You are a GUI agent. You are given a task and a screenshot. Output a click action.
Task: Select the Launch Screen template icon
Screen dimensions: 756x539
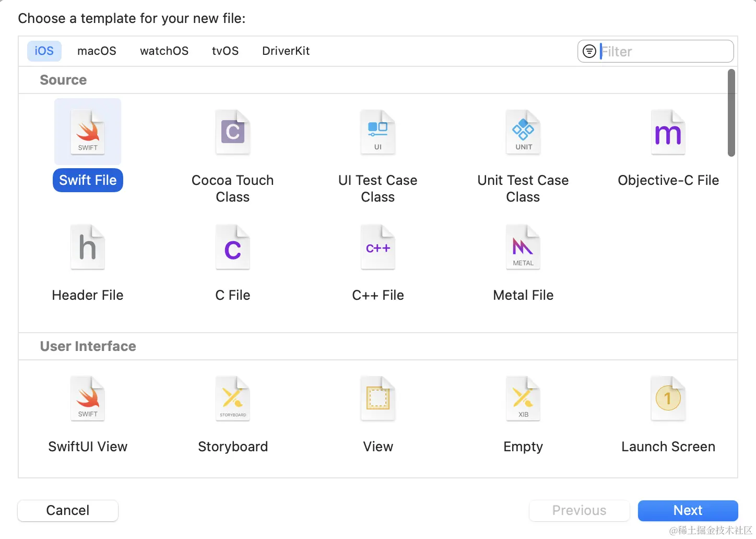click(x=668, y=399)
